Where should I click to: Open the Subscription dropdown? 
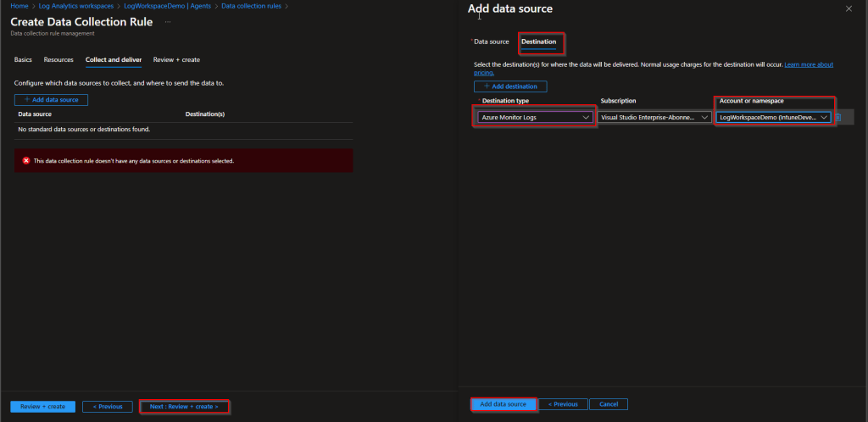654,117
